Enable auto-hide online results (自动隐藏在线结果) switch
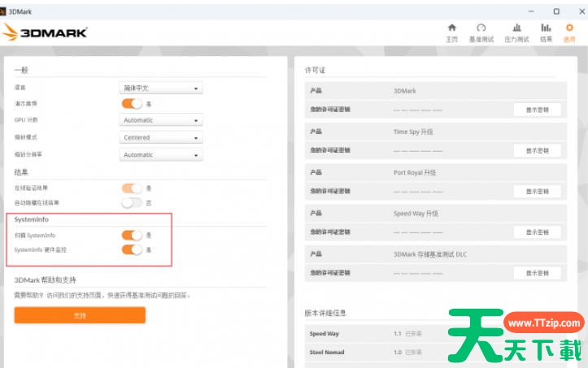588x368 pixels. [x=132, y=203]
